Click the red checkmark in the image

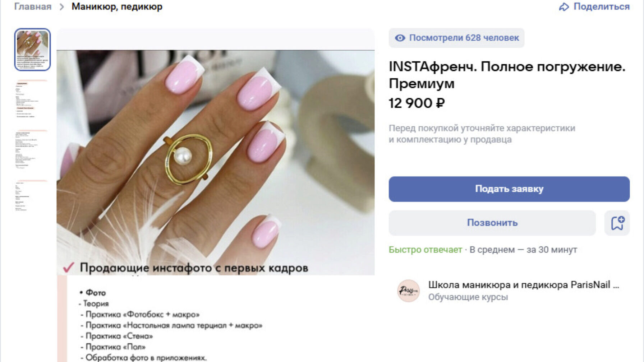tap(68, 268)
